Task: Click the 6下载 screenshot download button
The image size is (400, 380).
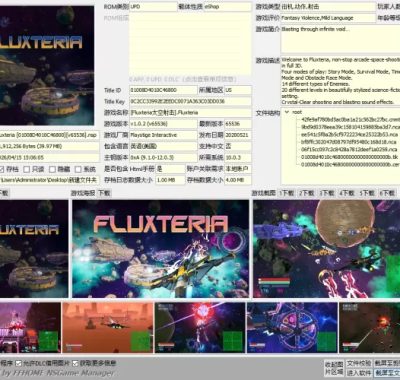Action: [x=387, y=193]
